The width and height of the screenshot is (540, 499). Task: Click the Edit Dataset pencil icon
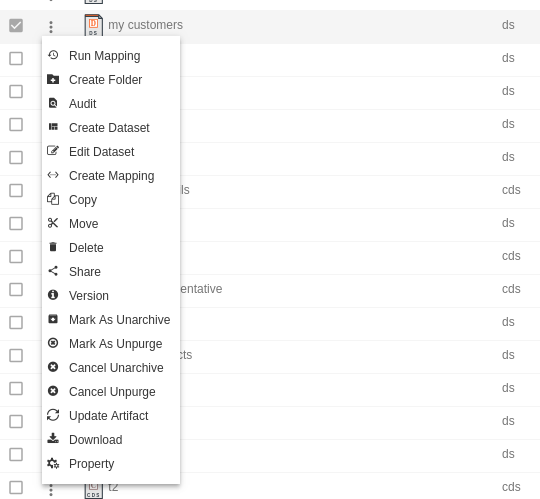(53, 151)
